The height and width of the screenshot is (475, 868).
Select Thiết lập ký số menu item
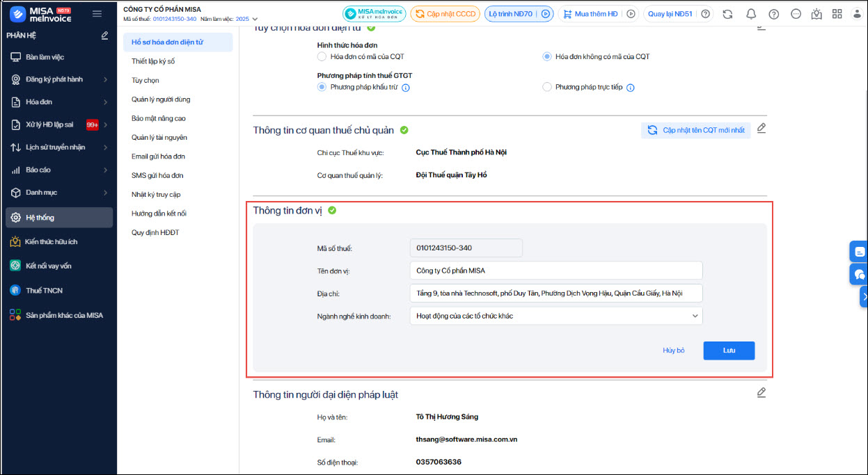[153, 61]
